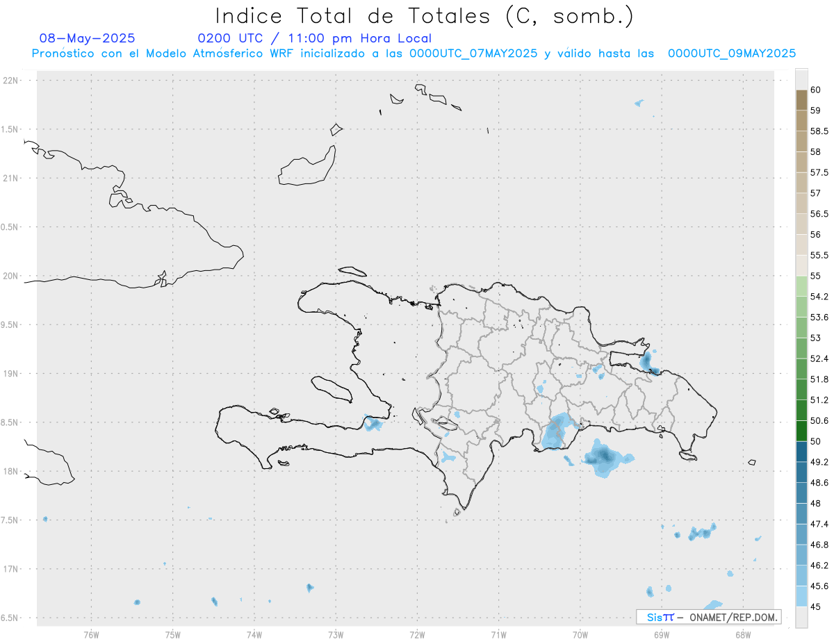The image size is (834, 644).
Task: Click the '51.8' value on the color scale
Action: 819,379
